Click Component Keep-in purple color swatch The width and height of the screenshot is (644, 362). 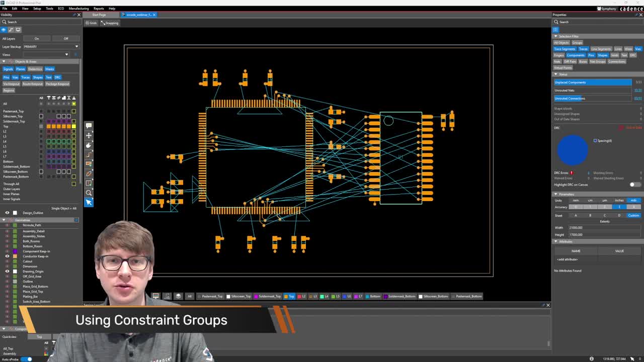[15, 251]
